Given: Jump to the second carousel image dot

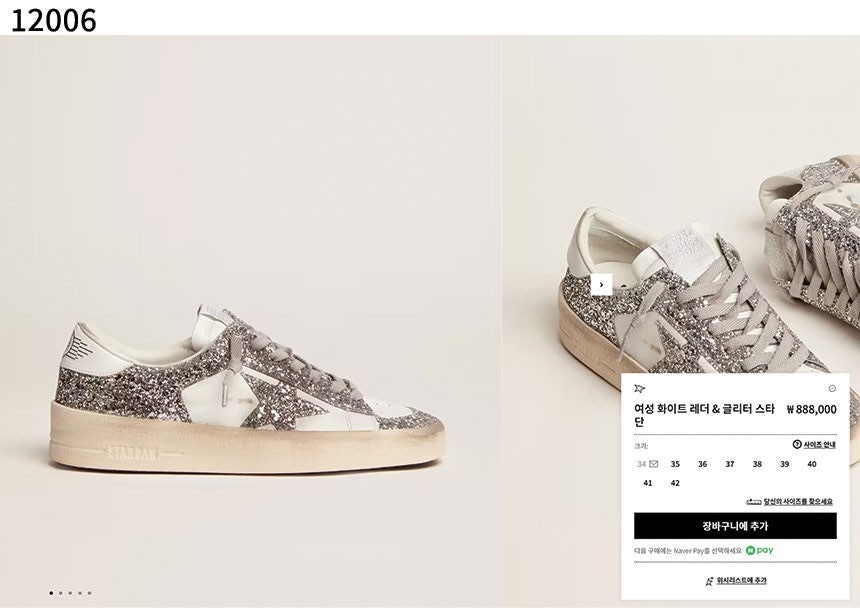Looking at the screenshot, I should pos(61,593).
